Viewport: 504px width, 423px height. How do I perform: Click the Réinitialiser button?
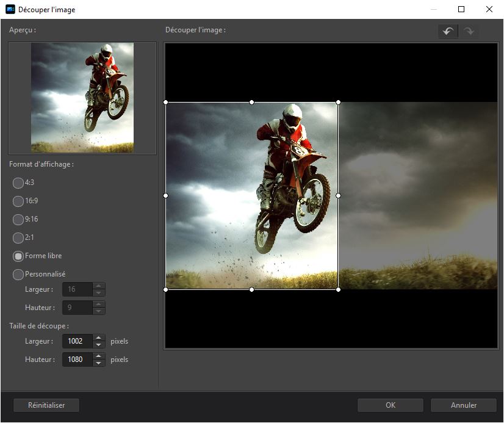click(x=46, y=405)
